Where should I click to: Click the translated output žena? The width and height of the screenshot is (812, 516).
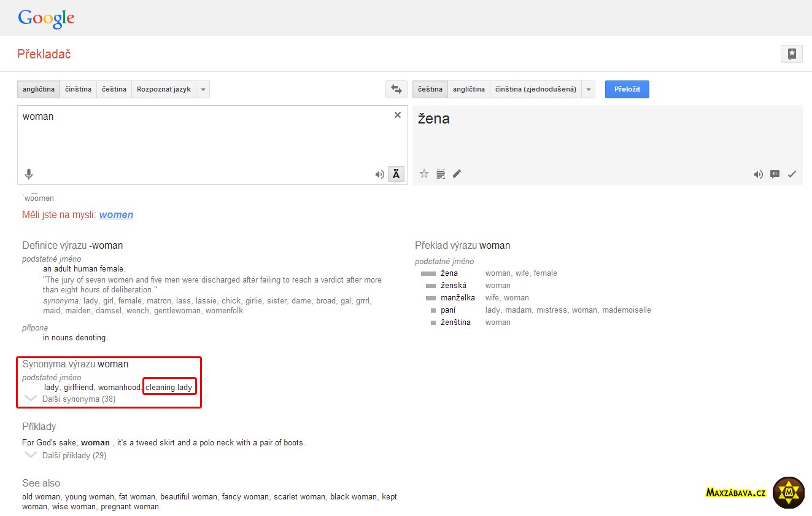click(x=434, y=119)
